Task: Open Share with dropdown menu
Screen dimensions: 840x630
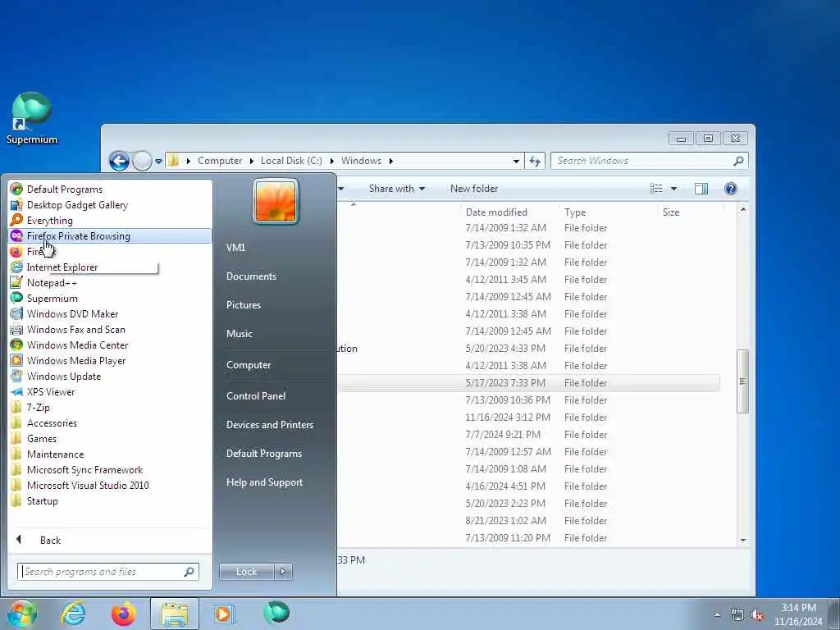Action: (396, 189)
